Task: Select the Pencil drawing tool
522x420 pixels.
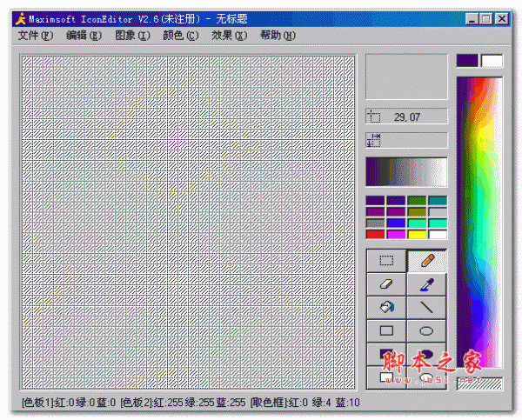Action: 426,261
